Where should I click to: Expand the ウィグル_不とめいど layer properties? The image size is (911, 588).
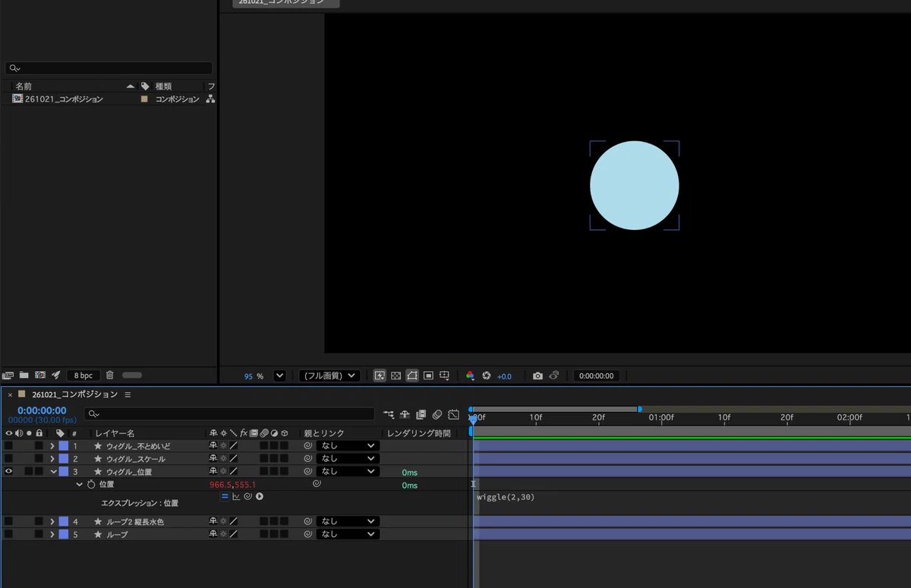click(52, 446)
